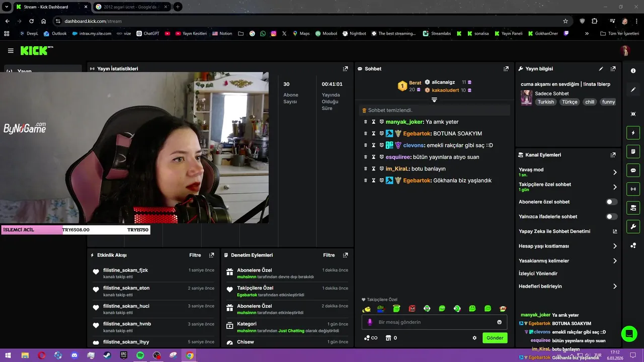Image resolution: width=644 pixels, height=362 pixels.
Task: Send message with Gönder button
Action: click(495, 338)
